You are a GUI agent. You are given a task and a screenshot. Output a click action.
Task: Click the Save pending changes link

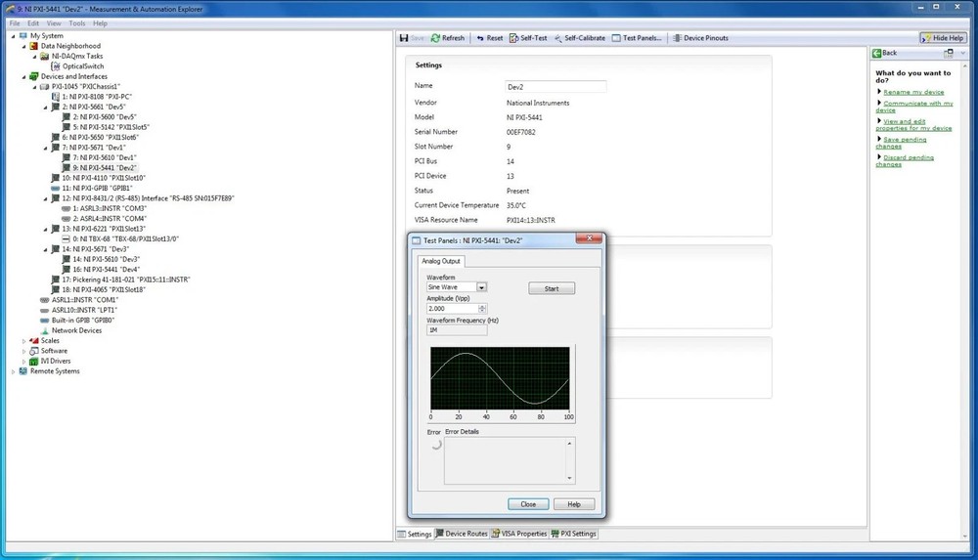click(x=902, y=143)
